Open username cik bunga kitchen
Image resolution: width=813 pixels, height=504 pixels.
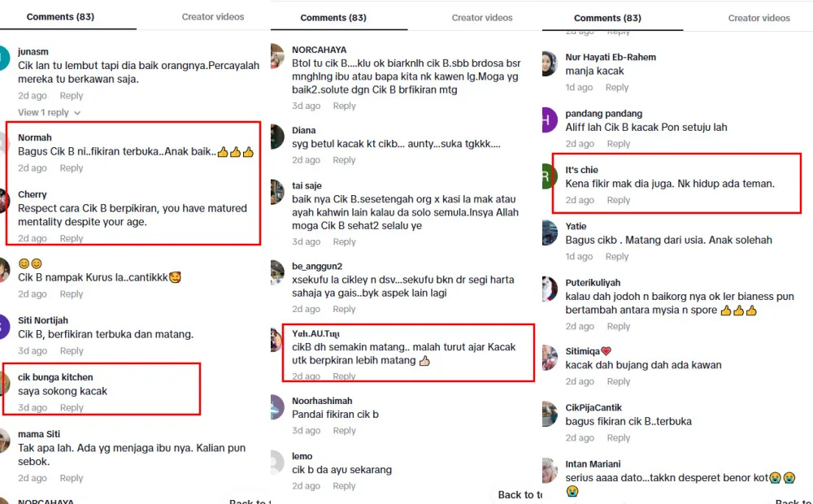(x=55, y=377)
